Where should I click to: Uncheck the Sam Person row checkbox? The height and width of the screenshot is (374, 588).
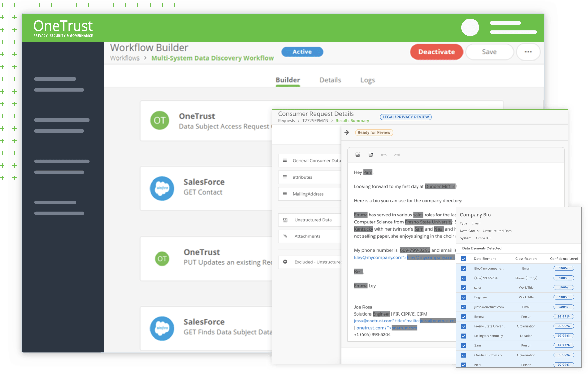pyautogui.click(x=464, y=345)
